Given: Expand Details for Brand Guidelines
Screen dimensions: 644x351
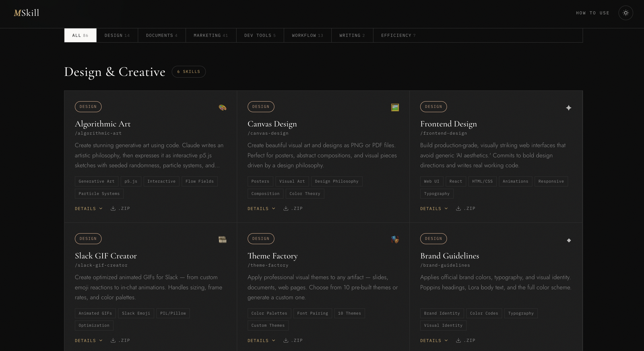Looking at the screenshot, I should [434, 341].
